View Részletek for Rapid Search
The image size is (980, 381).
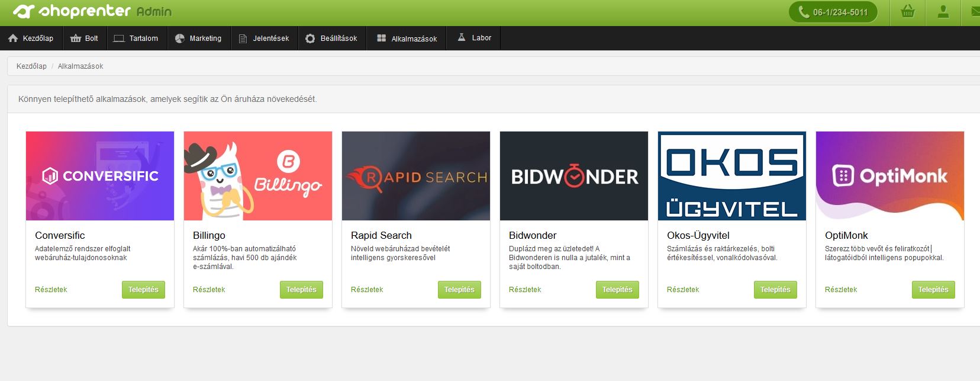367,290
